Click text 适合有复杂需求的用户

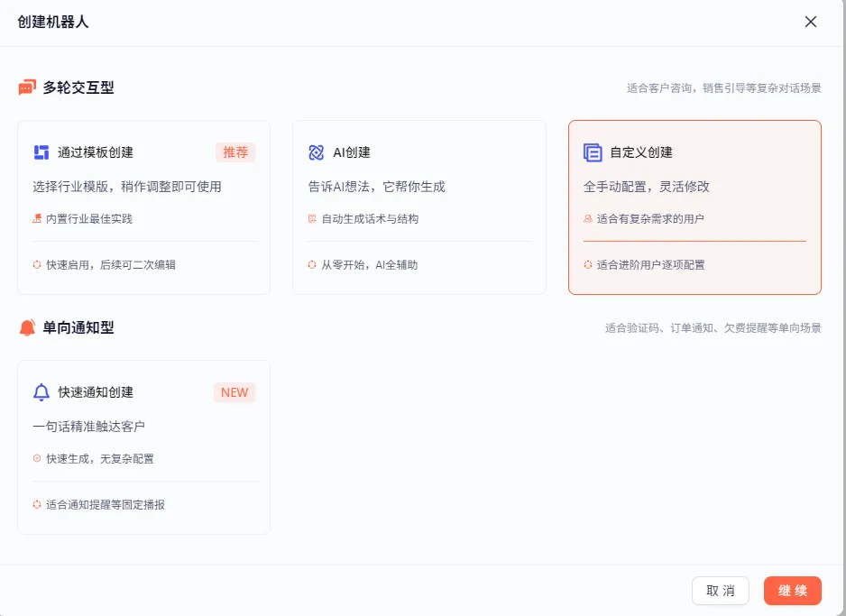point(650,218)
